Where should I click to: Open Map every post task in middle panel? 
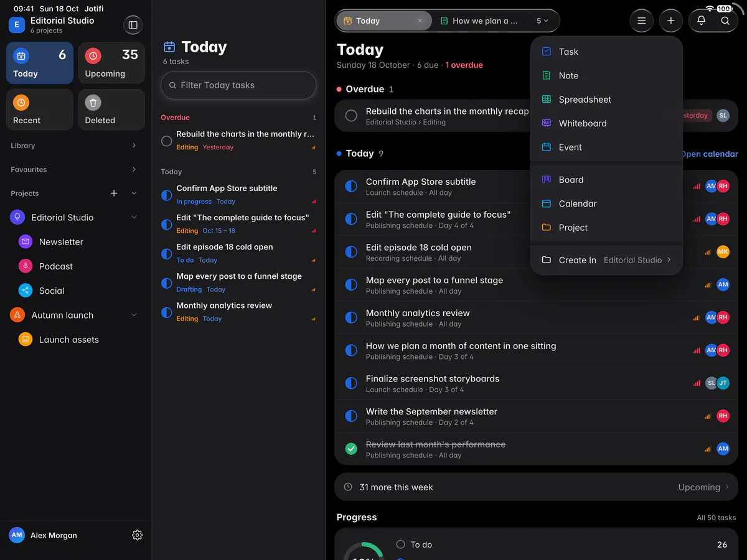tap(238, 282)
